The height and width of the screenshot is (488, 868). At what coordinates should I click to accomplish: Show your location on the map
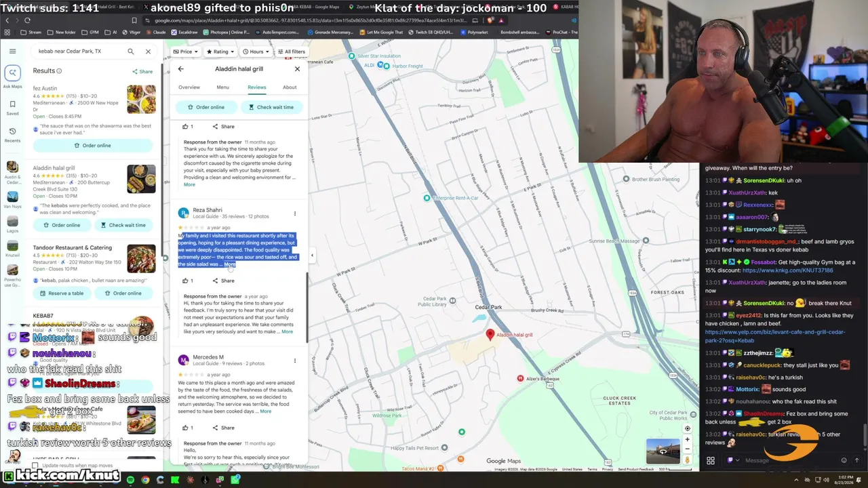(x=687, y=428)
